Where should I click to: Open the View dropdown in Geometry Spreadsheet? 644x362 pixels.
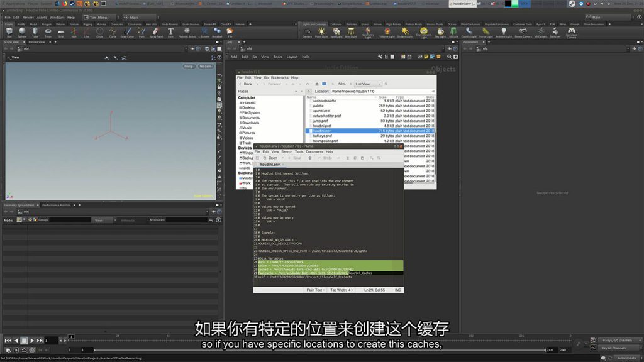103,221
